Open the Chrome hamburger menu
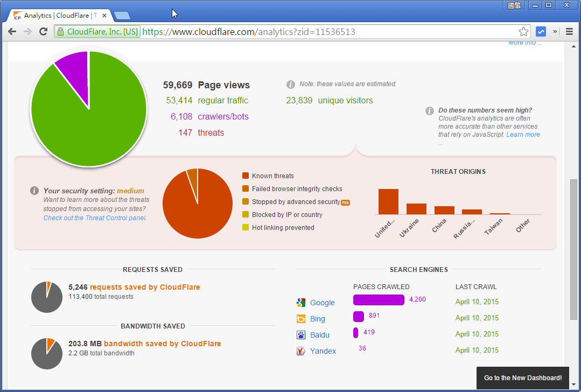Viewport: 581px width, 392px height. click(569, 31)
